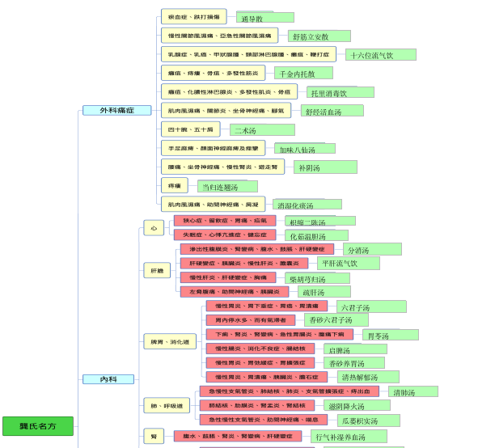Click the red node containing 胃下垂症
This screenshot has height=448, width=495.
(267, 306)
